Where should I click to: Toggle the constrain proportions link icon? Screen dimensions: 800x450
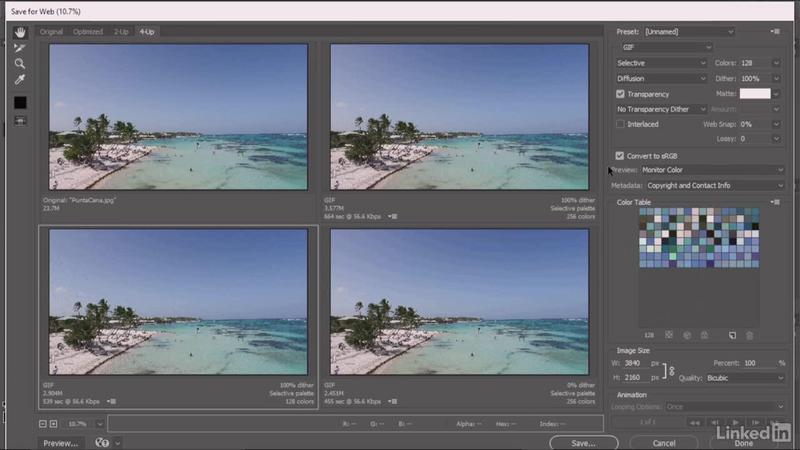(671, 371)
